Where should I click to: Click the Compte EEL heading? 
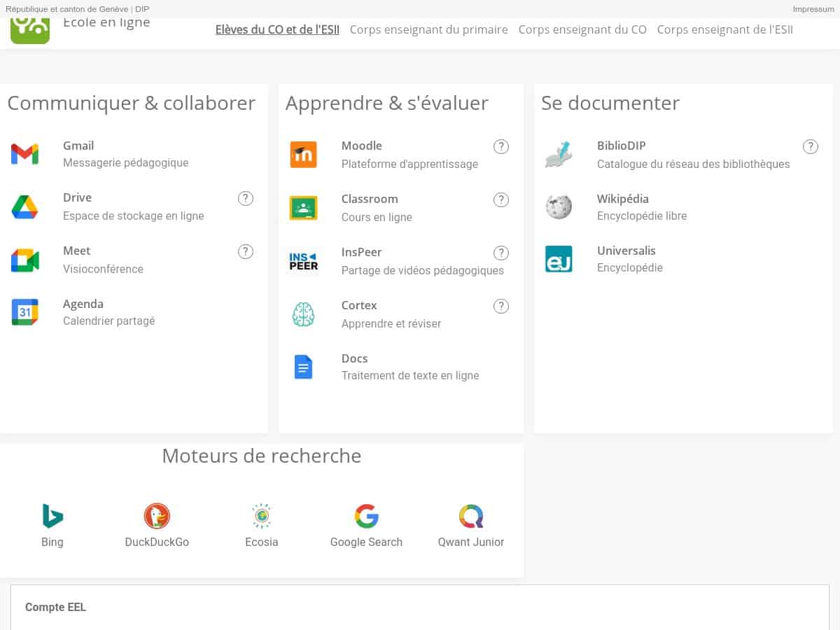click(x=55, y=607)
